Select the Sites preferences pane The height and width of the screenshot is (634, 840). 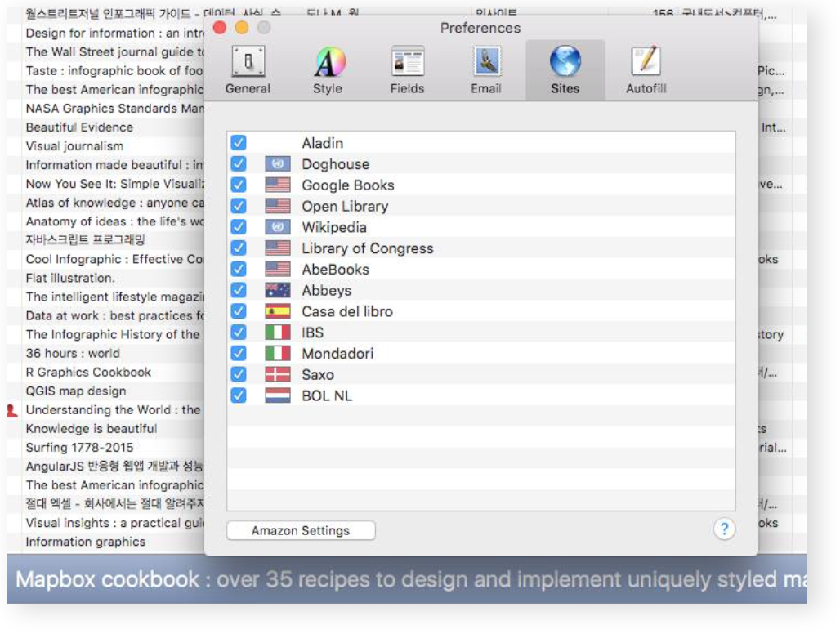click(565, 70)
